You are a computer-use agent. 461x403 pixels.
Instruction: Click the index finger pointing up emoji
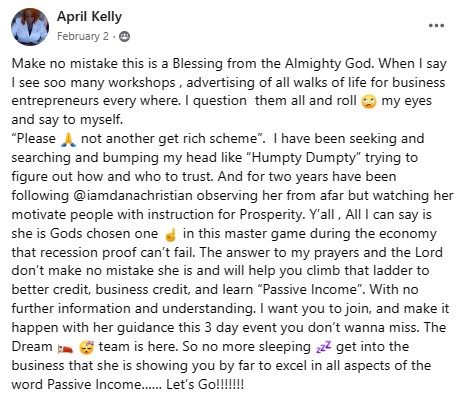pyautogui.click(x=170, y=234)
